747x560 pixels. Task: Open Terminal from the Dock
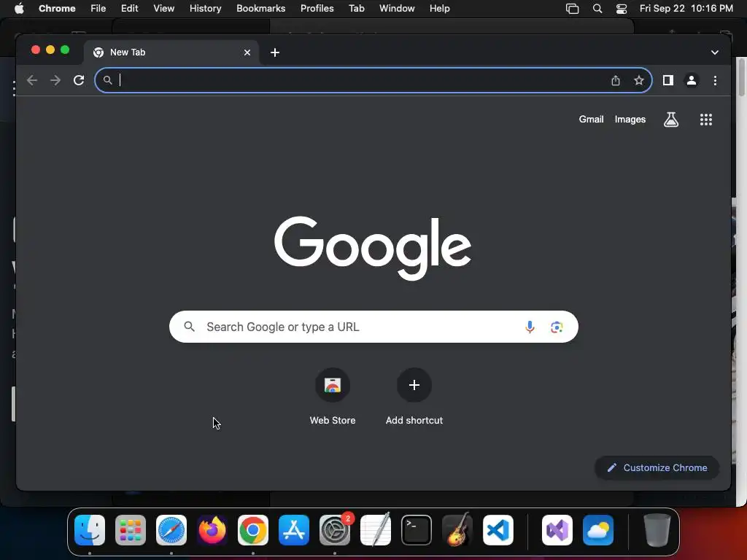[417, 530]
